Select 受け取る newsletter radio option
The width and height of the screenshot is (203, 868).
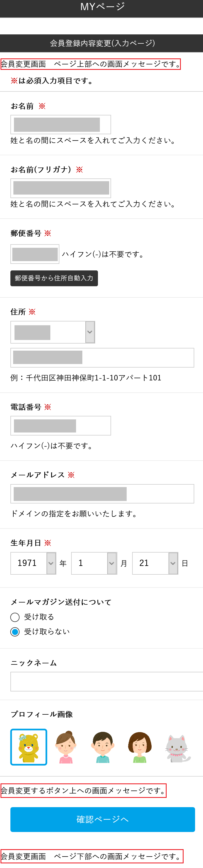click(15, 617)
